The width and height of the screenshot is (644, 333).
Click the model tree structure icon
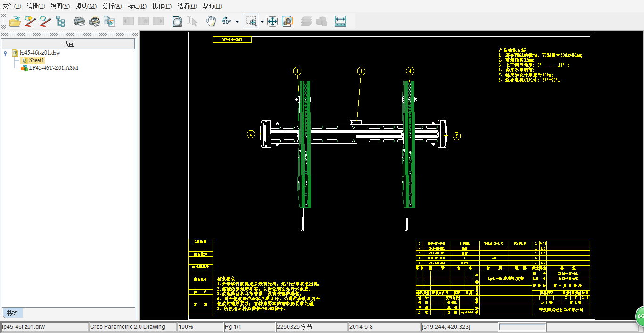point(60,21)
